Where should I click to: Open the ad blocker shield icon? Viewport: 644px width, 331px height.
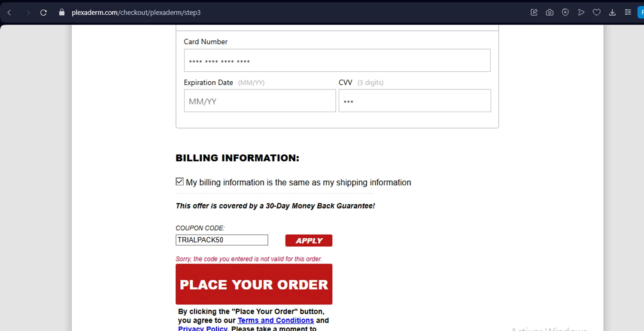[x=565, y=12]
